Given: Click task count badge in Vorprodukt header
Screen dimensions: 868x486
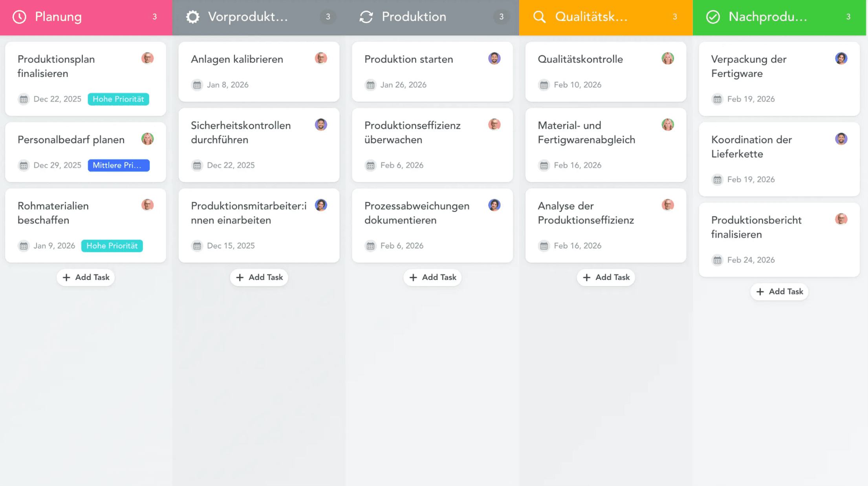Looking at the screenshot, I should (x=328, y=17).
